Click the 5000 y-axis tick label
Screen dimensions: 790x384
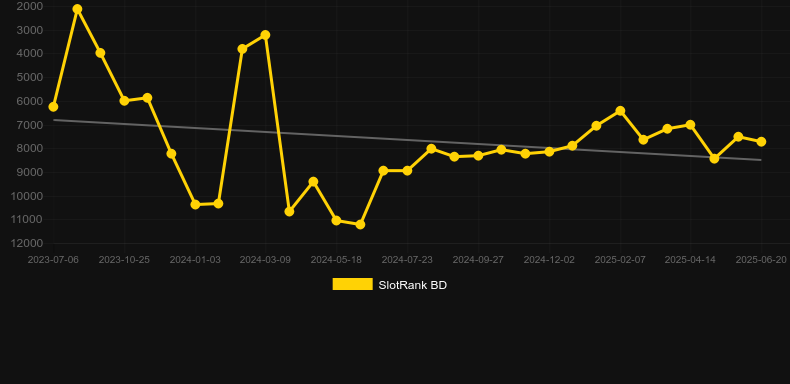point(30,77)
